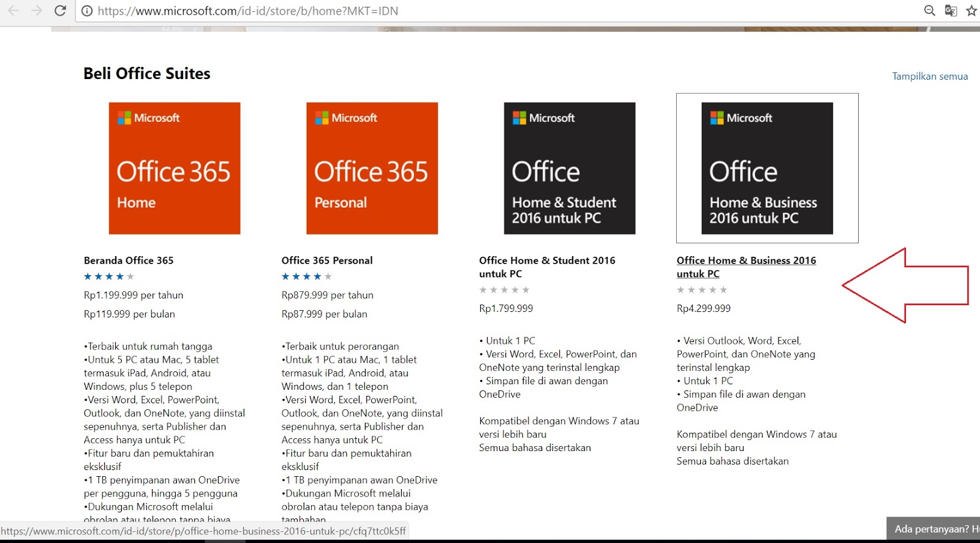Bookmark page with the star icon
Screen dimensions: 980x543
pyautogui.click(x=971, y=10)
